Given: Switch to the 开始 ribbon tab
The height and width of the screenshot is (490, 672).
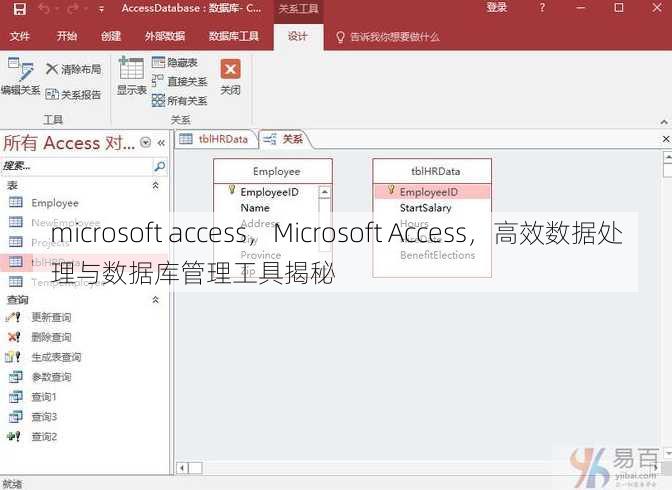Looking at the screenshot, I should click(x=67, y=36).
